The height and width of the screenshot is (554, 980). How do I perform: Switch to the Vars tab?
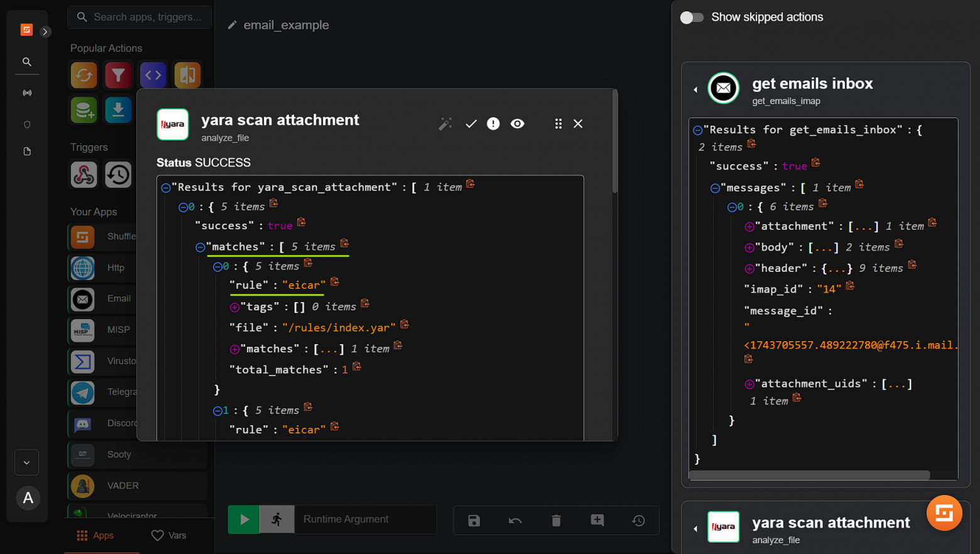click(169, 535)
